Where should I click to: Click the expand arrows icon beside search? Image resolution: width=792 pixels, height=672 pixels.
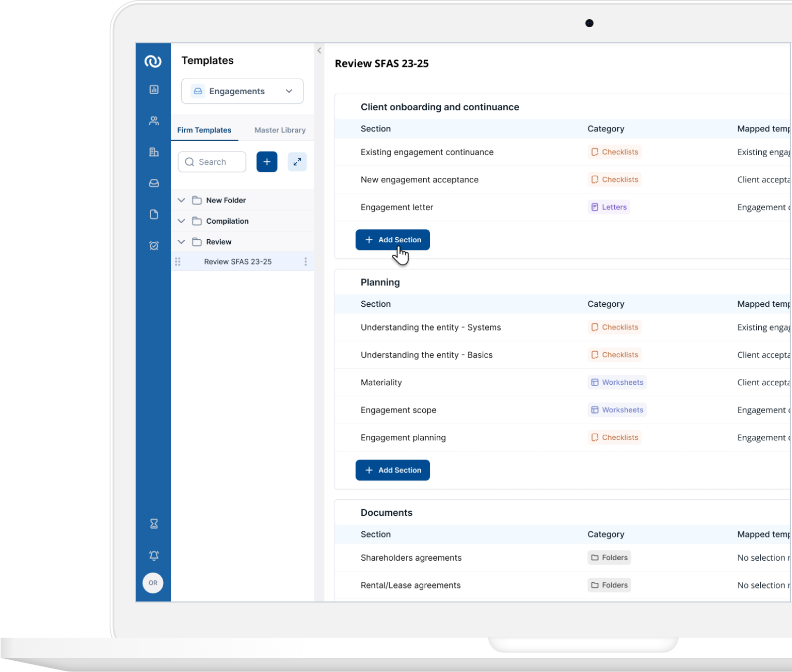(297, 162)
